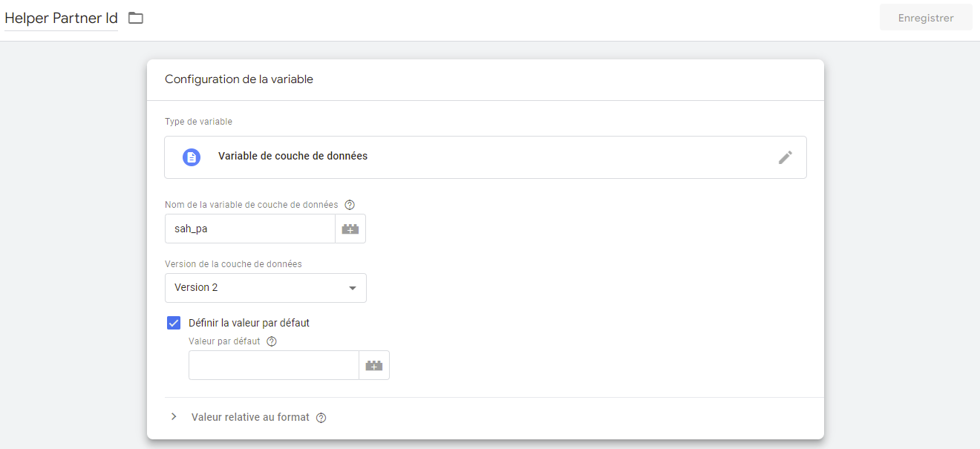Click the data layer name field containing sah_pa
Image resolution: width=980 pixels, height=449 pixels.
(249, 229)
